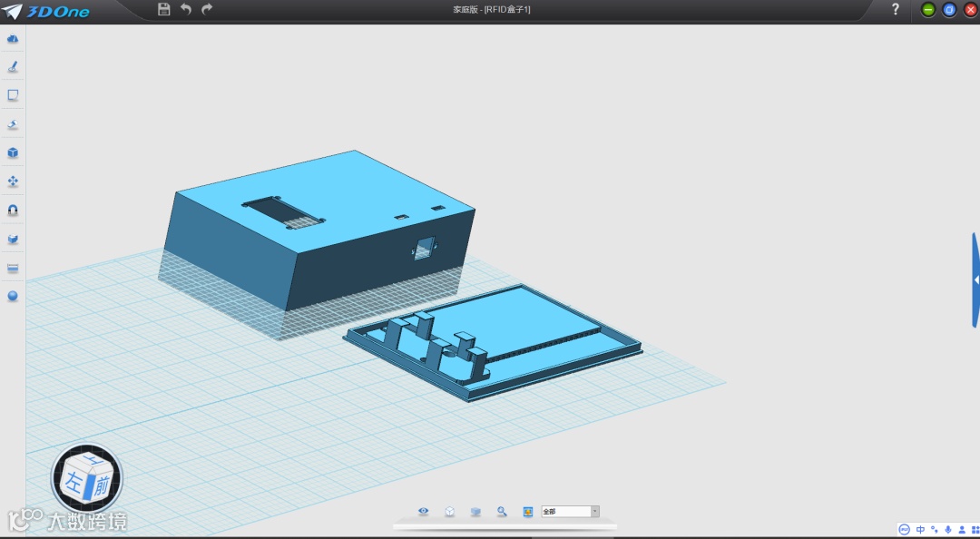Click the save disk icon
The image size is (980, 539).
pyautogui.click(x=163, y=9)
